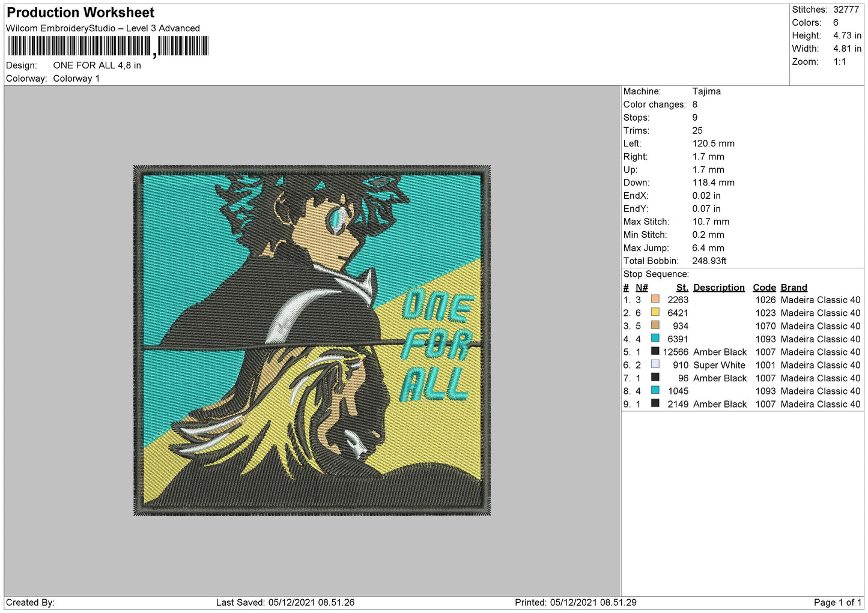The image size is (868, 613).
Task: Click the Max Stitch value '10.7 mm'
Action: [x=711, y=222]
